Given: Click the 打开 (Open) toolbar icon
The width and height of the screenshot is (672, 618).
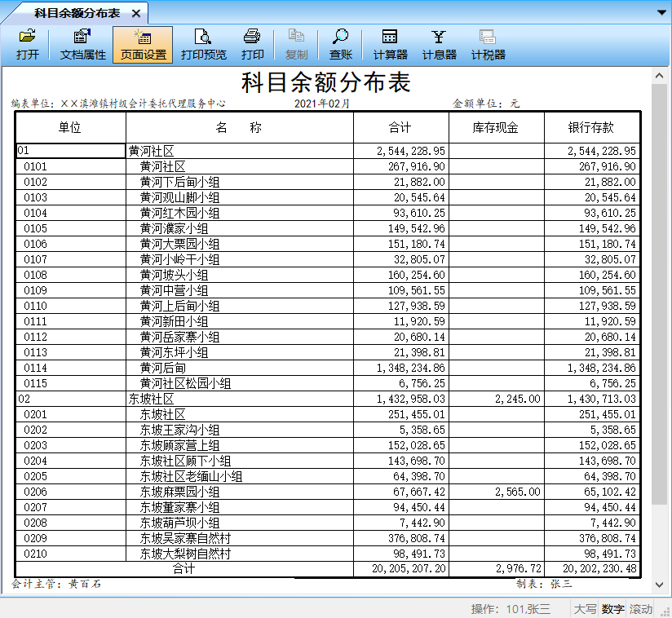Looking at the screenshot, I should 28,45.
